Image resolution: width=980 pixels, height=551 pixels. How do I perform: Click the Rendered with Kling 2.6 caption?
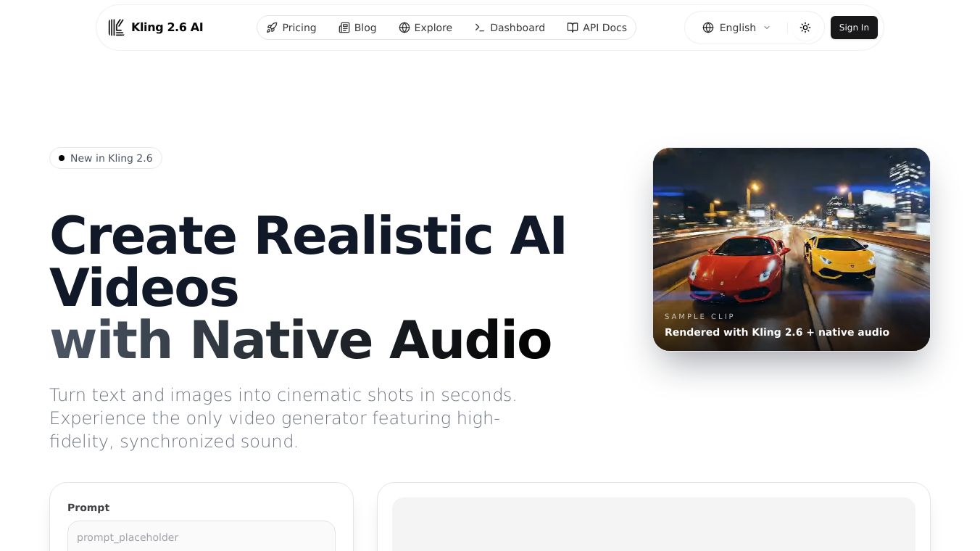coord(777,332)
